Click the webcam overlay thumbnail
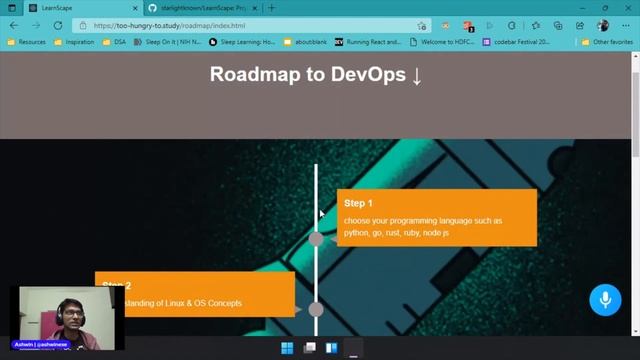The width and height of the screenshot is (640, 360). (67, 318)
